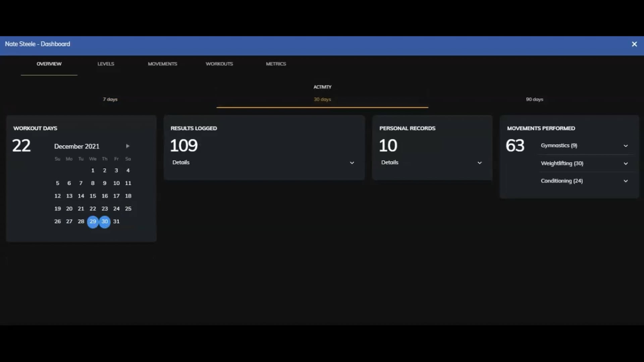644x362 pixels.
Task: Switch to the Overview tab
Action: pyautogui.click(x=49, y=64)
